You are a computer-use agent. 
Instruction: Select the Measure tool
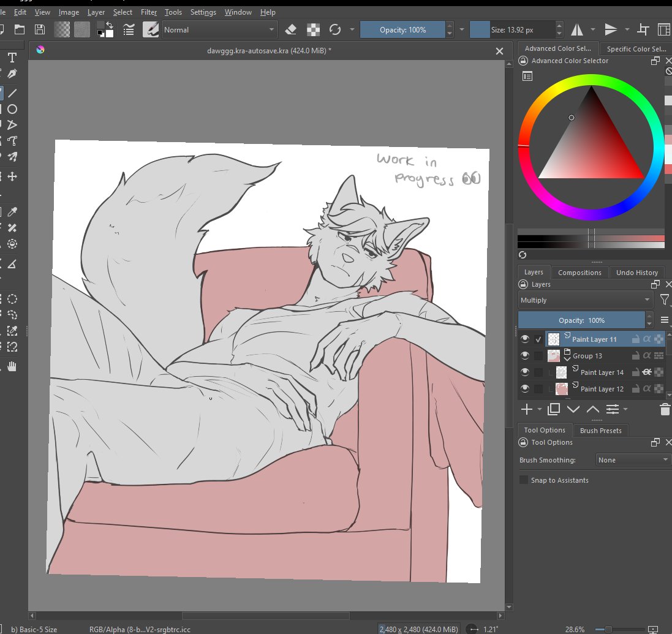[x=12, y=264]
